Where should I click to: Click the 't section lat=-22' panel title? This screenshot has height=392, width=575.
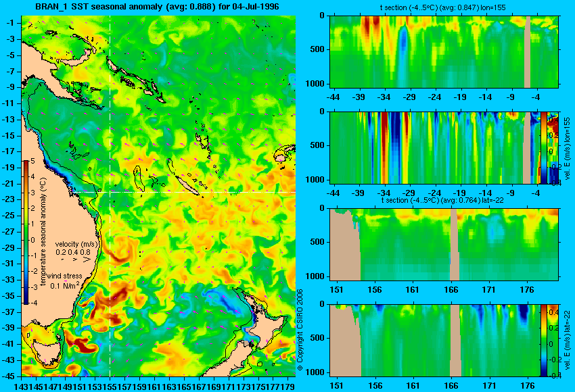pyautogui.click(x=442, y=200)
